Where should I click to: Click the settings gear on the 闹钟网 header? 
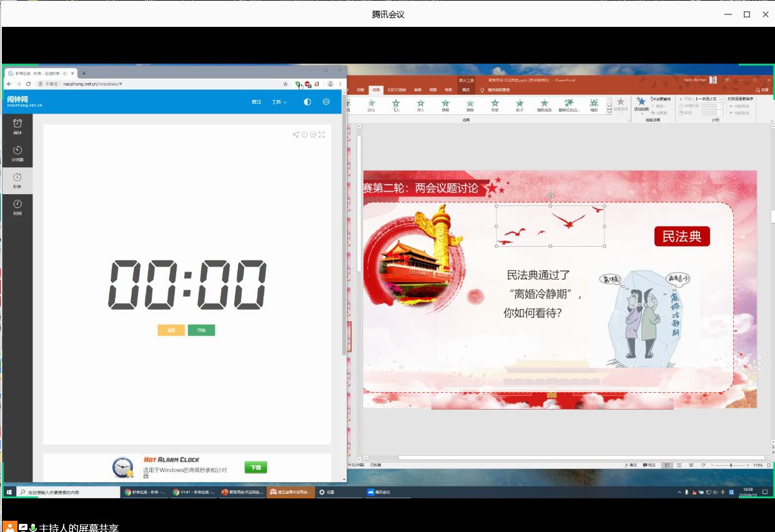tap(326, 102)
